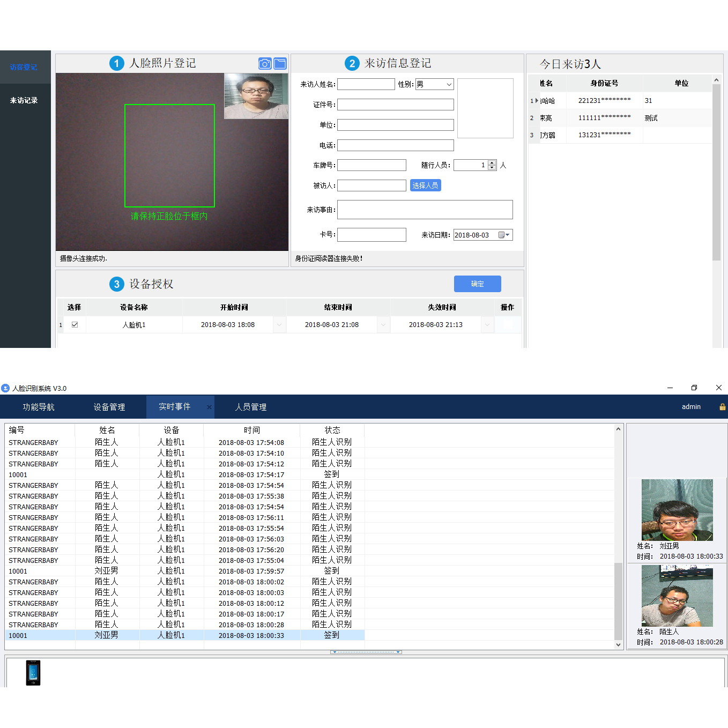728x728 pixels.
Task: Select the face device icon at bottom
Action: (x=33, y=672)
